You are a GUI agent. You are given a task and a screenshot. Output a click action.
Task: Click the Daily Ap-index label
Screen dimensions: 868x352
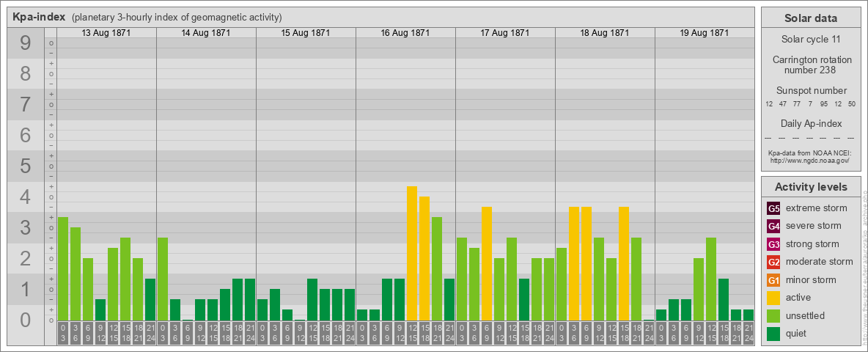pos(811,123)
